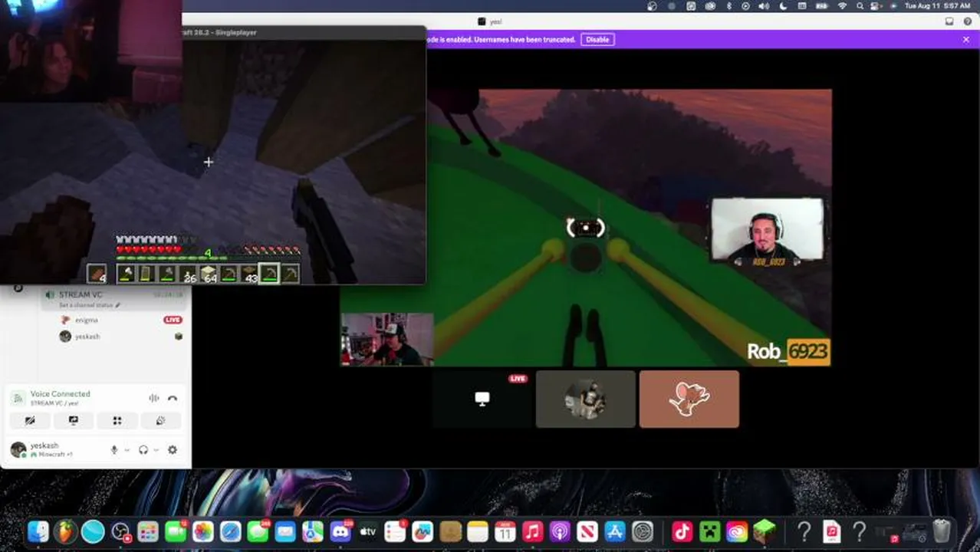The image size is (980, 552).
Task: Open Apple TV from the Dock
Action: point(368,531)
